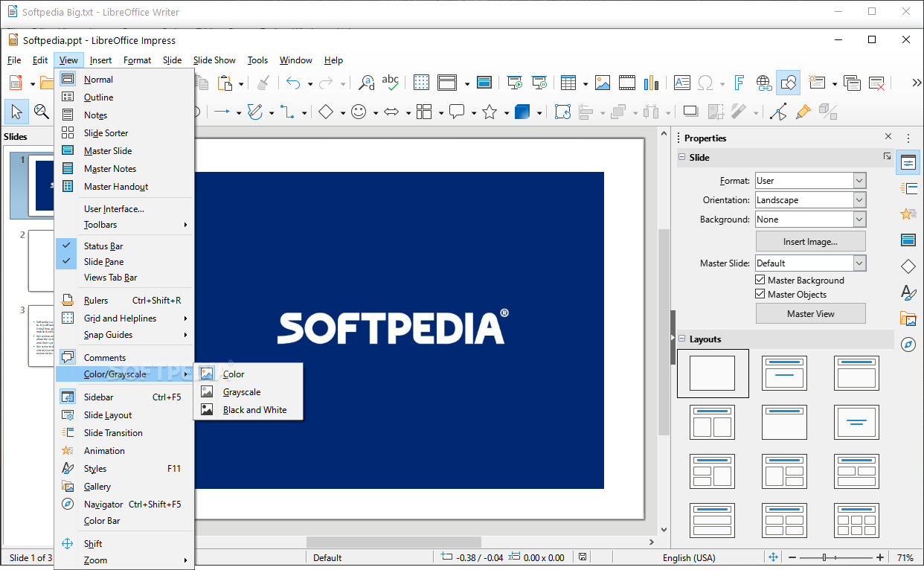Click the Insert Hyperlink globe icon
Image resolution: width=924 pixels, height=570 pixels.
(763, 83)
